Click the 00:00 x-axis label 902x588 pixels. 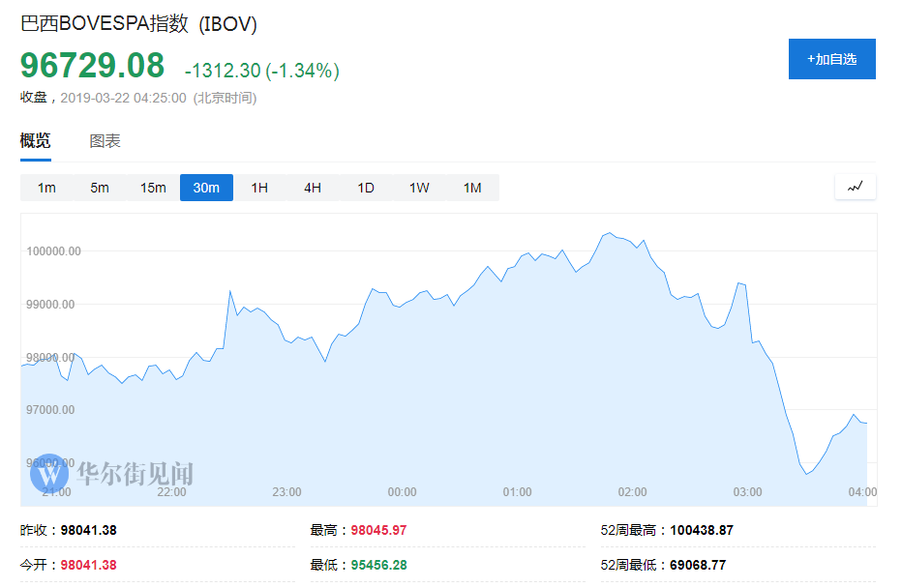click(402, 492)
